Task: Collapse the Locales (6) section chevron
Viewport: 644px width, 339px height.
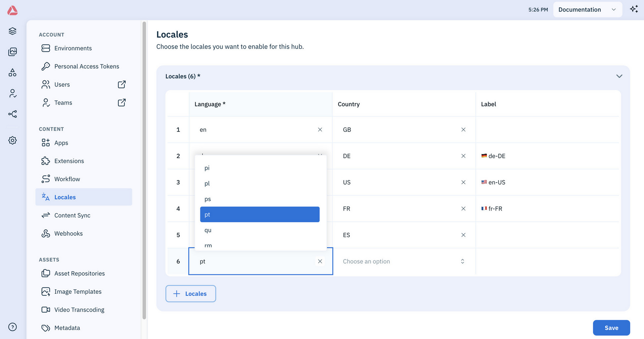Action: point(619,76)
